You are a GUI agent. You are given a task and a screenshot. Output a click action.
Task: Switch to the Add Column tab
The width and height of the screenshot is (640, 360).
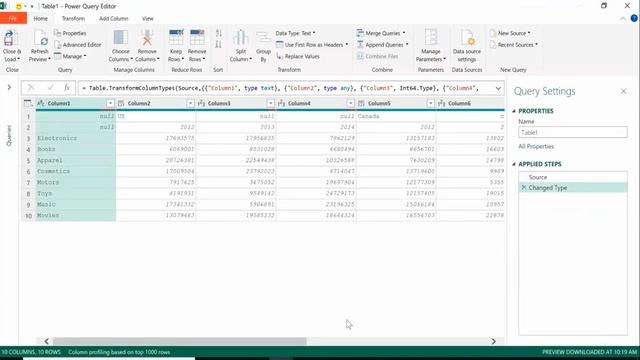(113, 18)
